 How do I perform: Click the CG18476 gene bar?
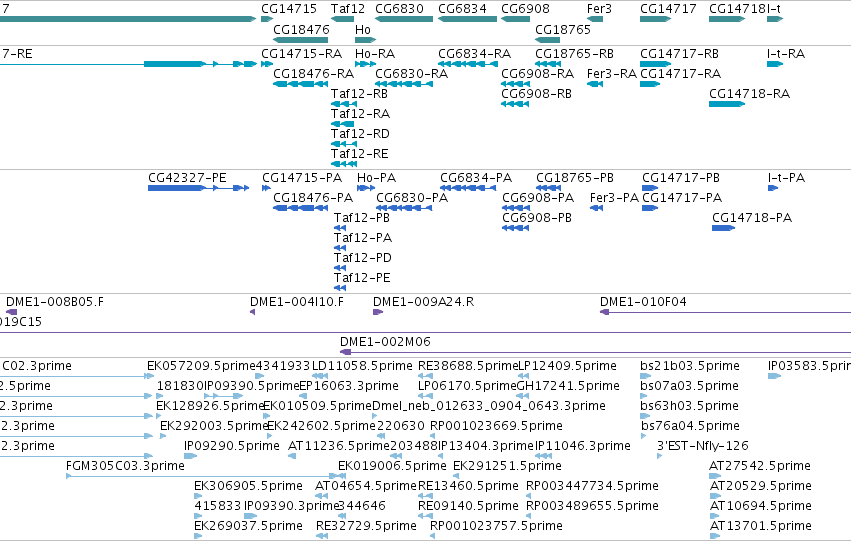coord(301,40)
